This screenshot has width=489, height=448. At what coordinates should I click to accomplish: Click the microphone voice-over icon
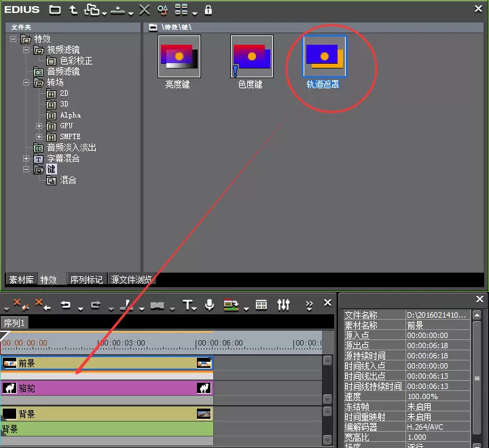pos(210,305)
